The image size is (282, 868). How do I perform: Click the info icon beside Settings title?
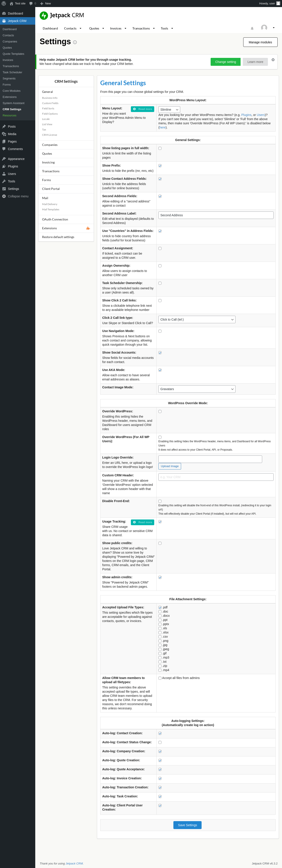[75, 42]
